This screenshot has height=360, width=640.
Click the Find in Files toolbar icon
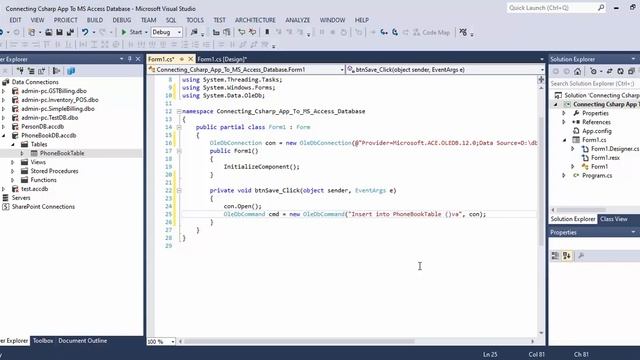194,32
